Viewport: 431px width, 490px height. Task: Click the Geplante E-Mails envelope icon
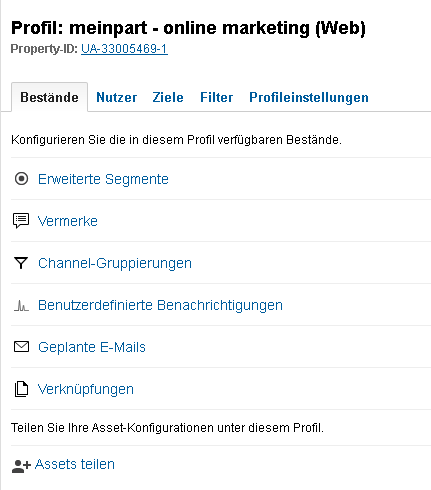21,347
